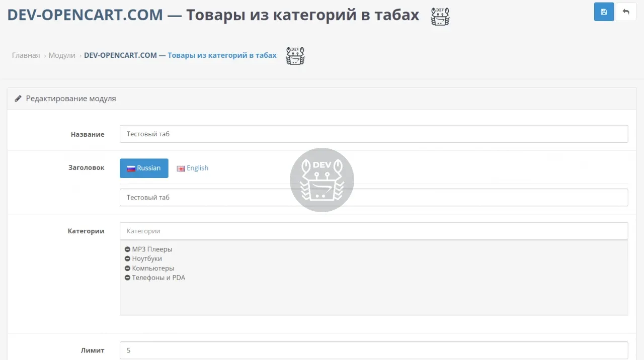
Task: Remove Телефоны и PDA via minus icon
Action: [x=127, y=278]
